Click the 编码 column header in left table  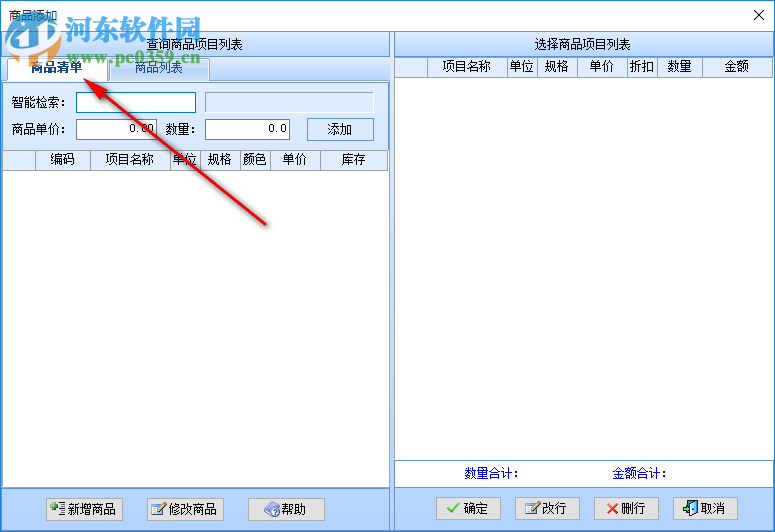63,160
